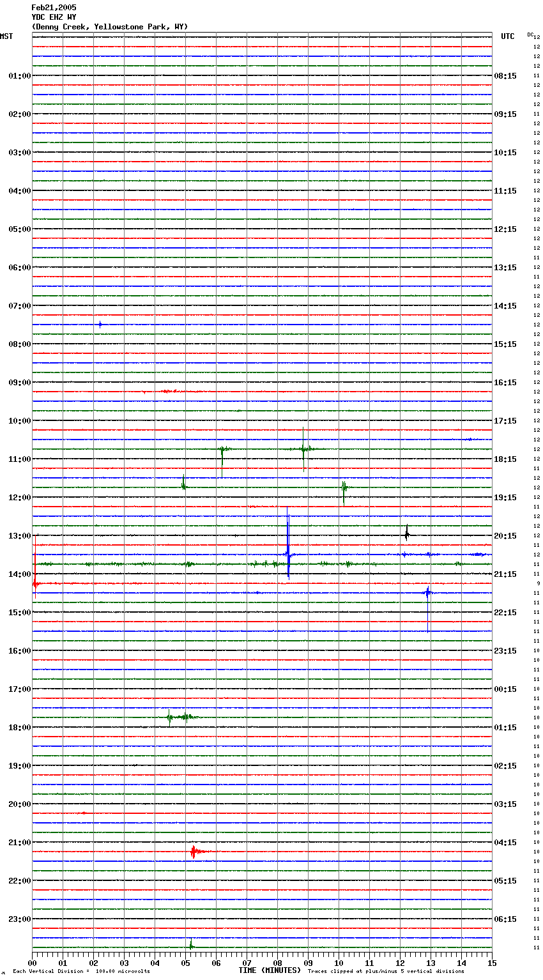Click the large blue spike near 13:30 MST
The width and height of the screenshot is (543, 980).
[288, 543]
